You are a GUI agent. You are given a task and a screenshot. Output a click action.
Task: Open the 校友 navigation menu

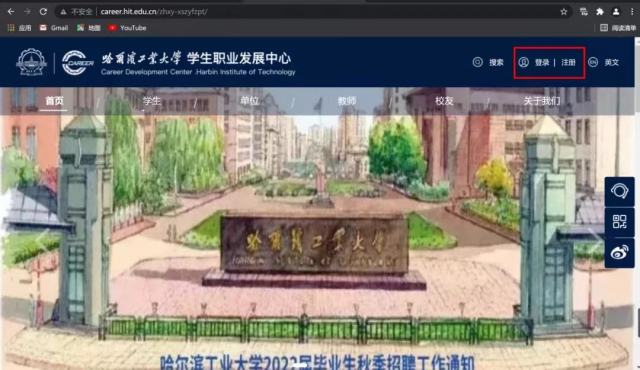[x=444, y=101]
